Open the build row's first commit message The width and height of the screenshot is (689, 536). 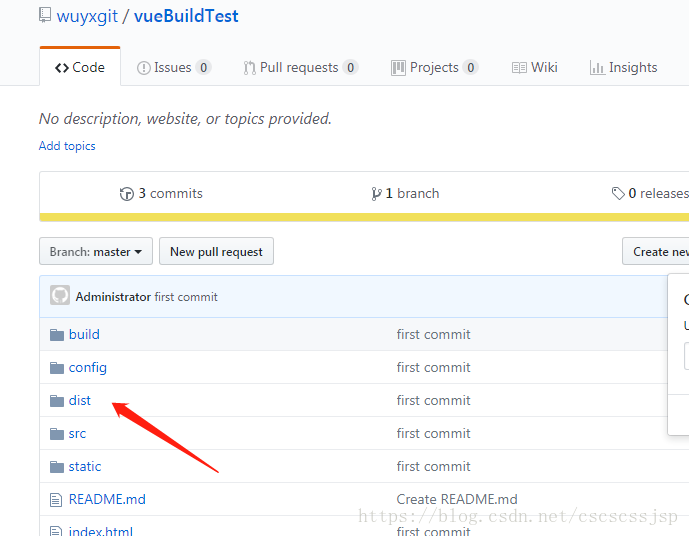433,334
